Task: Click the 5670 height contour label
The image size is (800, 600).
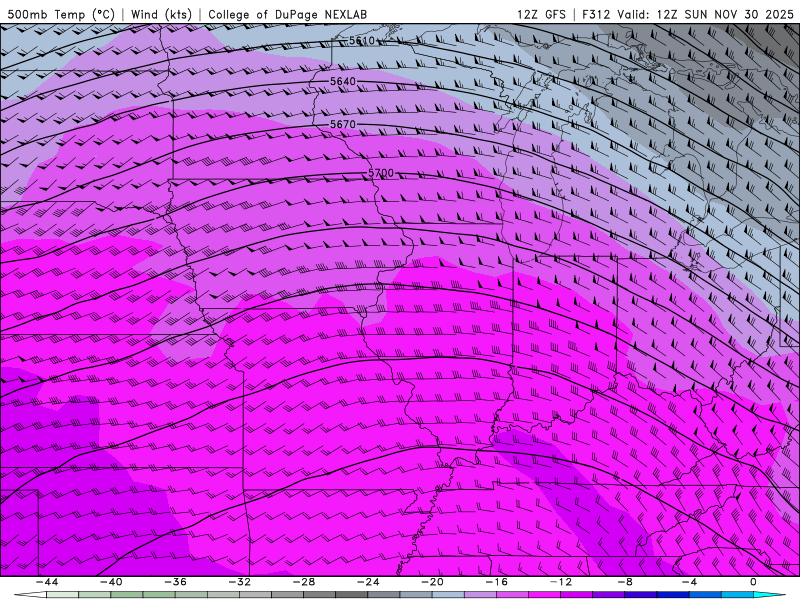Action: (342, 124)
